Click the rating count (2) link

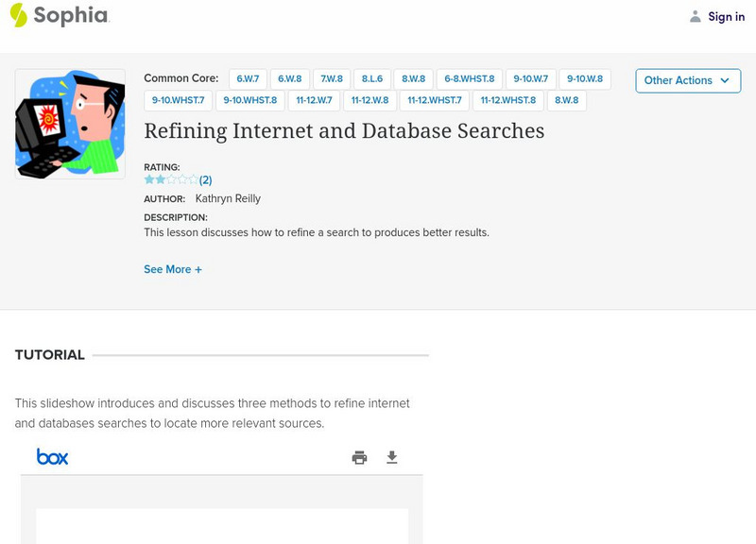205,179
